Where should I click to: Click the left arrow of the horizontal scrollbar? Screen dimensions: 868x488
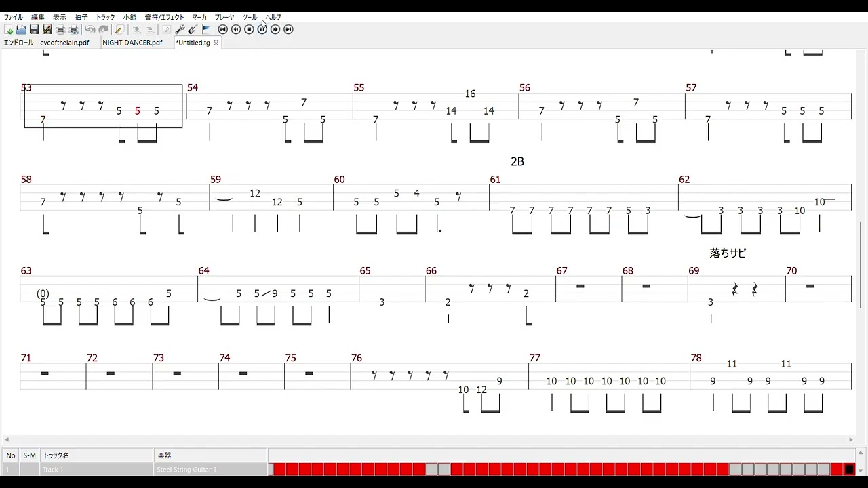tap(7, 439)
